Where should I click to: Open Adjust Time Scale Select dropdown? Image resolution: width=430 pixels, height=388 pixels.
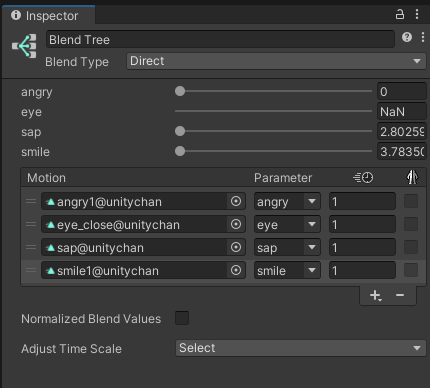coord(301,348)
